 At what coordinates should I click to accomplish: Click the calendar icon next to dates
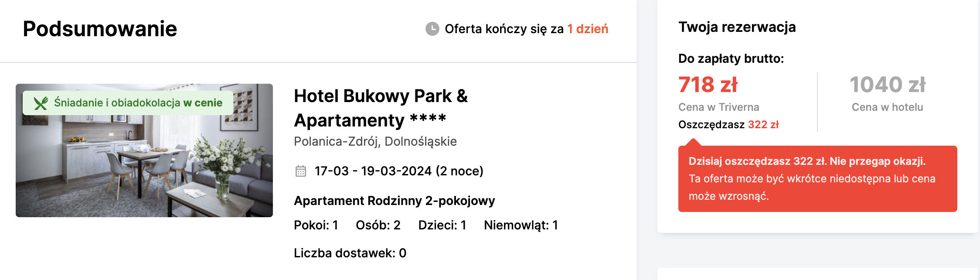[301, 171]
